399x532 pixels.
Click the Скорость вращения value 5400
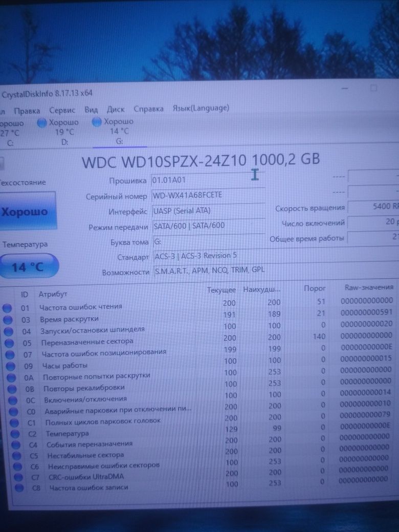point(373,206)
